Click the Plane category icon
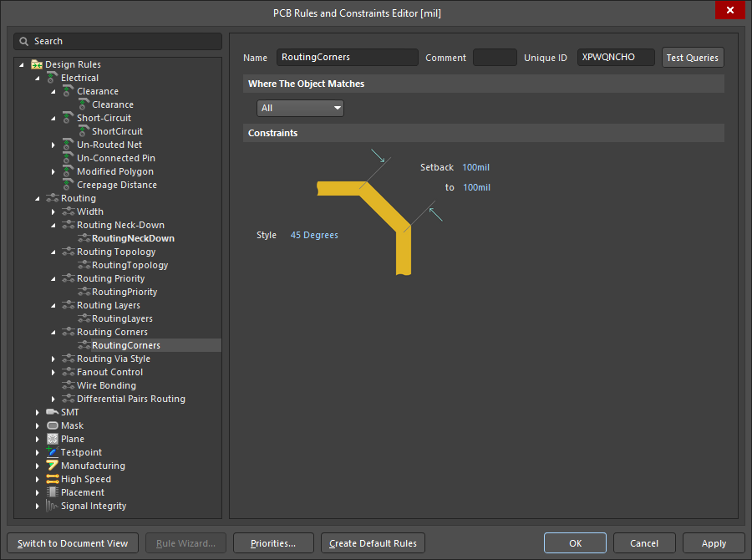Viewport: 752px width, 560px height. pos(53,439)
